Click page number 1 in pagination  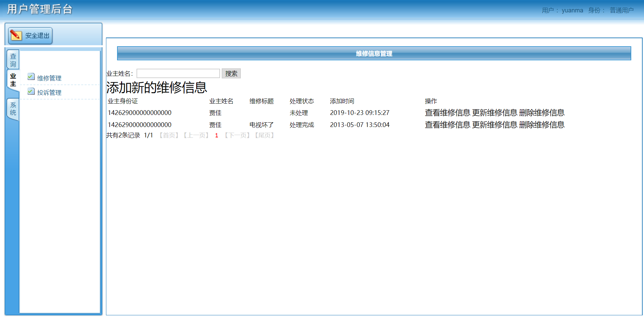coord(216,135)
